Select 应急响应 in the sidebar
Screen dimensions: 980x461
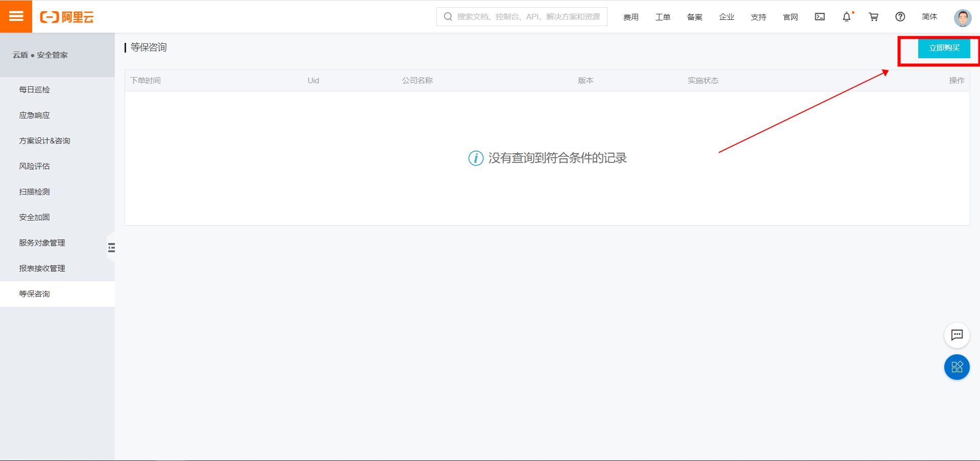[x=57, y=115]
